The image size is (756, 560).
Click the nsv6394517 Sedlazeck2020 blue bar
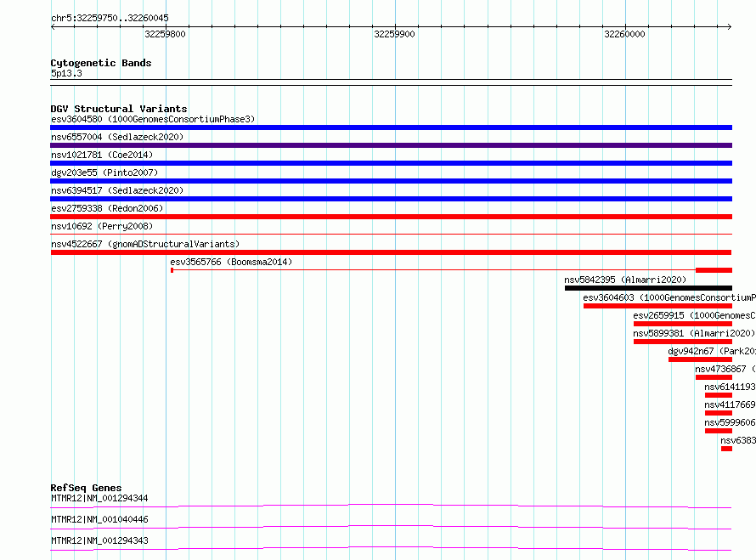[x=391, y=199]
